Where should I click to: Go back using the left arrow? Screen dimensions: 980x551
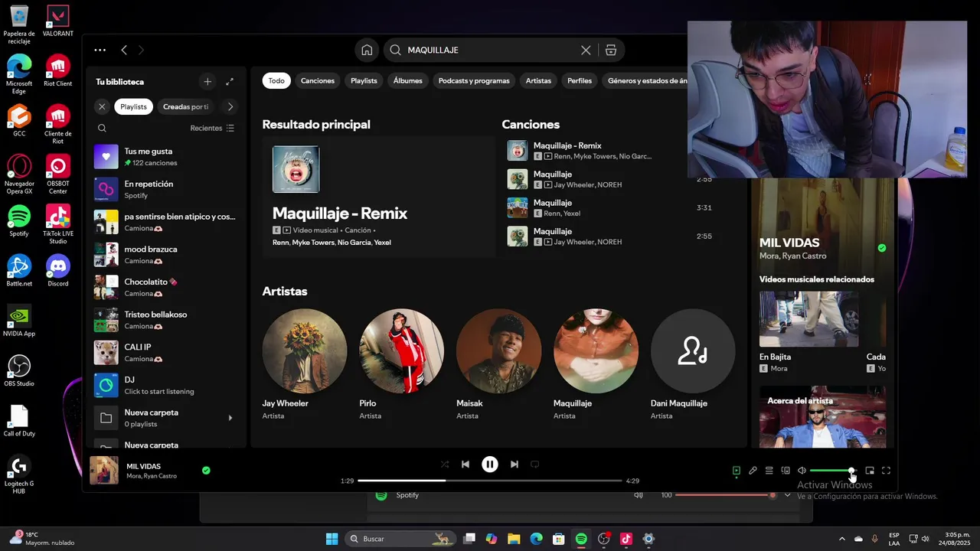click(124, 50)
